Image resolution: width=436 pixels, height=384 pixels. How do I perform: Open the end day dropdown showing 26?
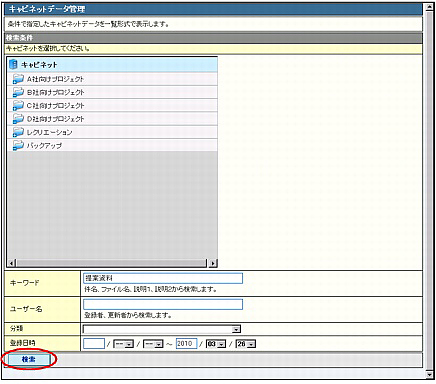pyautogui.click(x=246, y=344)
